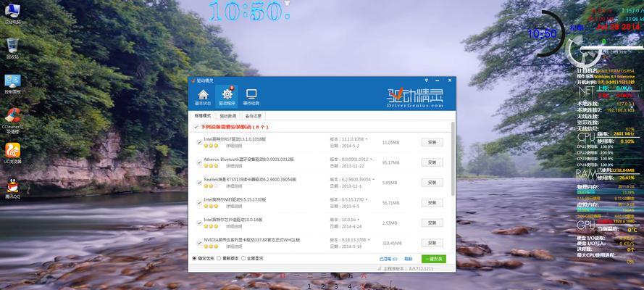Click the heading listing 8 devices needing drivers
Viewport: 644px width, 290px height.
[x=235, y=128]
